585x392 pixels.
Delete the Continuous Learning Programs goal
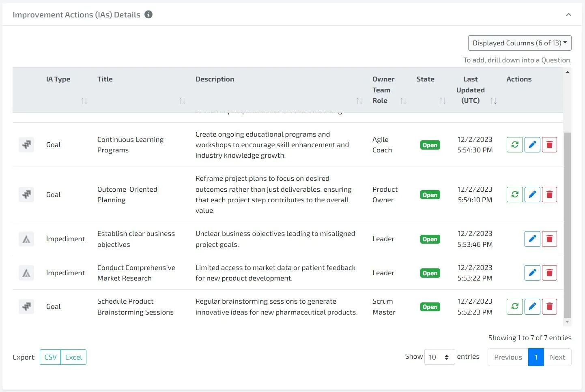tap(550, 145)
